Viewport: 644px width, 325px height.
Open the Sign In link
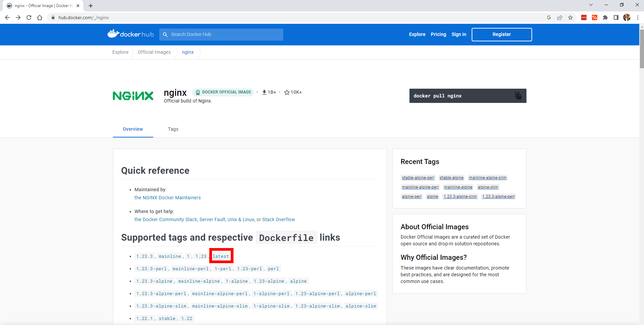pos(459,34)
